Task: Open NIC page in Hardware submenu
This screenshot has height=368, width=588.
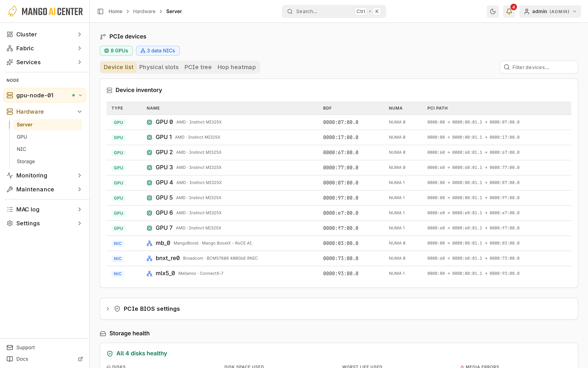Action: coord(48,149)
